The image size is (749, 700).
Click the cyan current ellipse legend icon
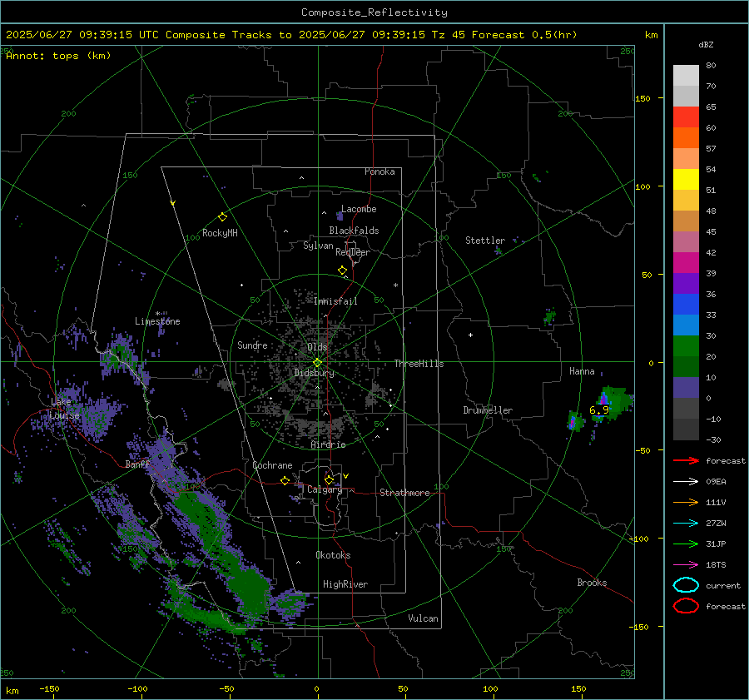(x=686, y=585)
